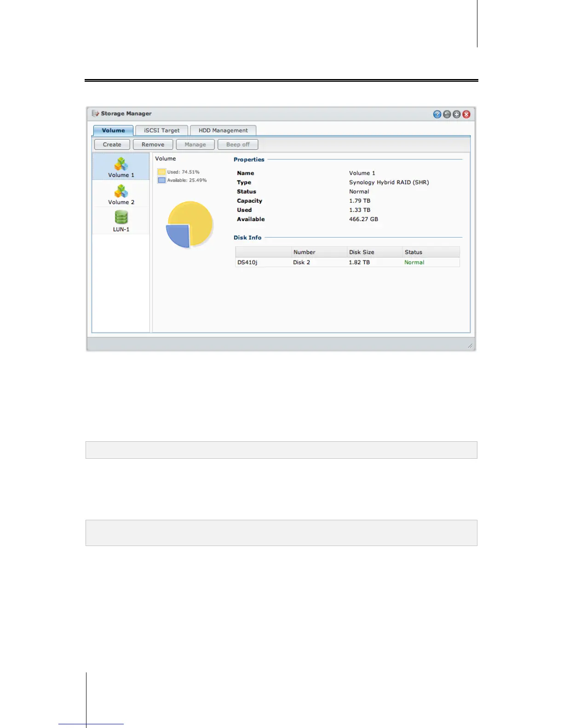Viewport: 563px width, 728px height.
Task: Click Used: 74.51% legend text
Action: pos(184,172)
